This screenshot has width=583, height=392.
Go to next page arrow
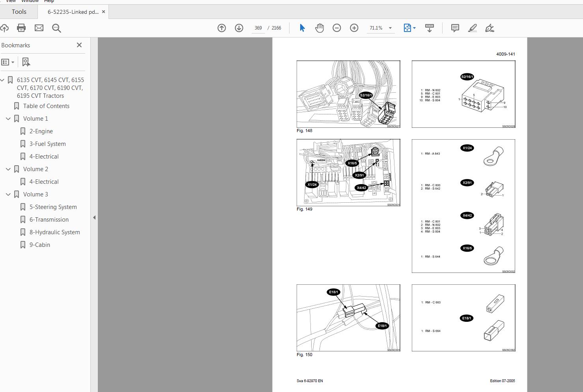[x=239, y=28]
